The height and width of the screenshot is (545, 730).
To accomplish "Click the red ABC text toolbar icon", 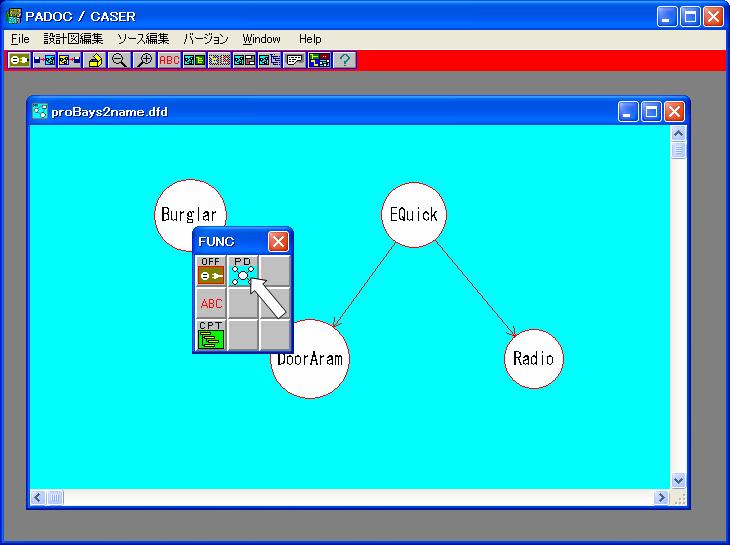I will pyautogui.click(x=169, y=60).
